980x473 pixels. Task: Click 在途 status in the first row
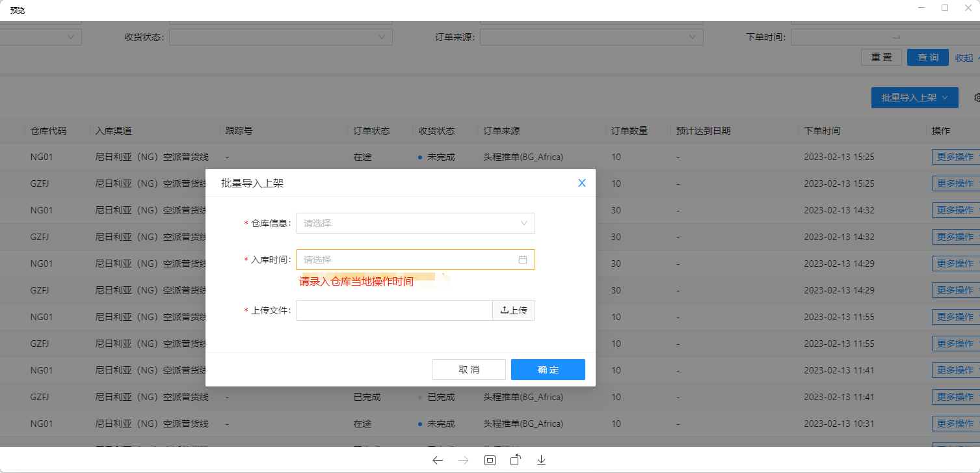click(362, 157)
